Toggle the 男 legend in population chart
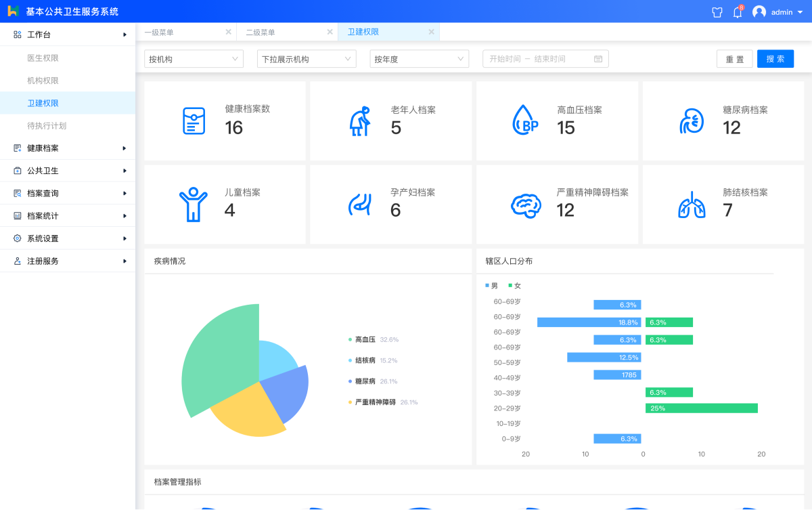The width and height of the screenshot is (812, 510). 492,286
